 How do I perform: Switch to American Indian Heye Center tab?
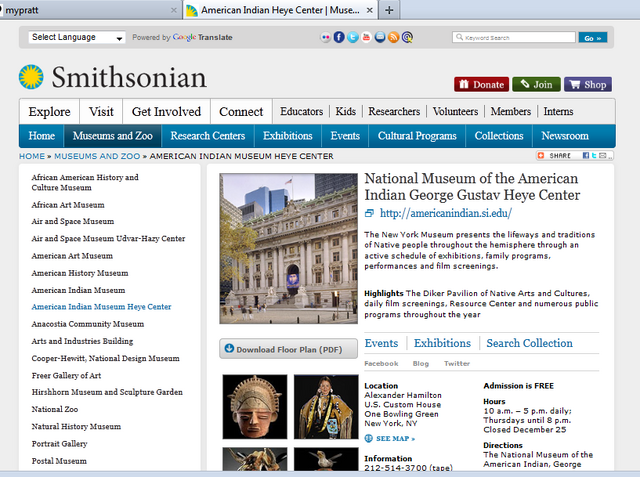pyautogui.click(x=280, y=10)
